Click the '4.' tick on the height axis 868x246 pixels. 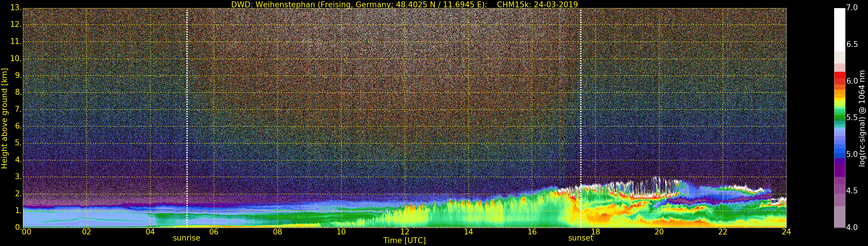18,160
